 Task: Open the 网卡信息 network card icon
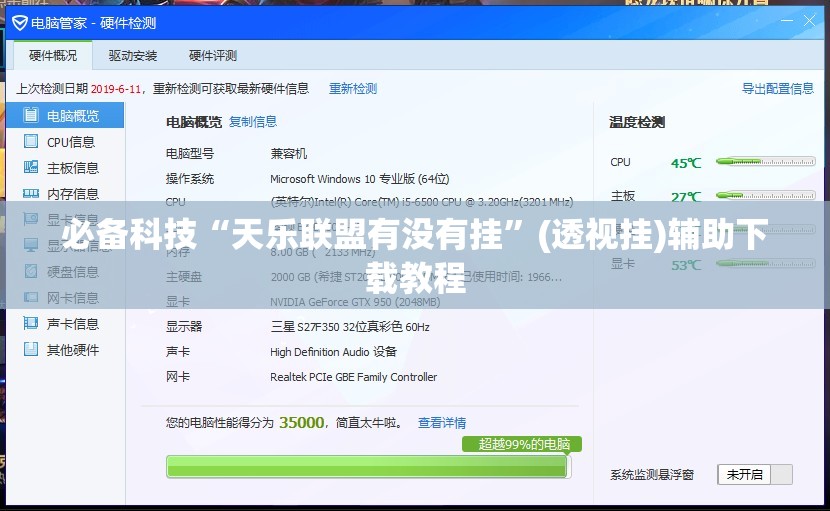click(x=31, y=297)
